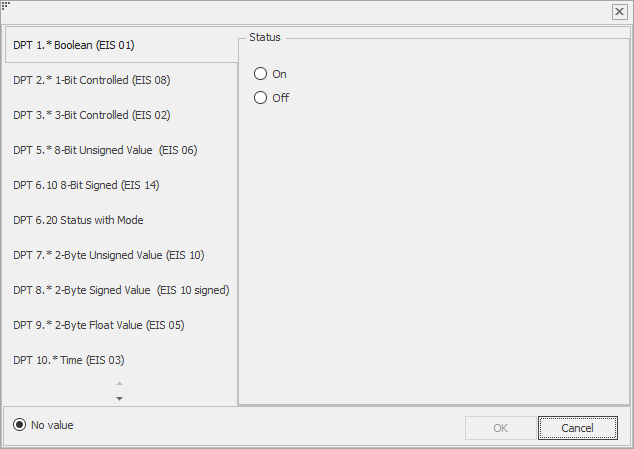Viewport: 634px width, 449px height.
Task: Switch to DPT 10.* Time tab
Action: click(x=120, y=360)
